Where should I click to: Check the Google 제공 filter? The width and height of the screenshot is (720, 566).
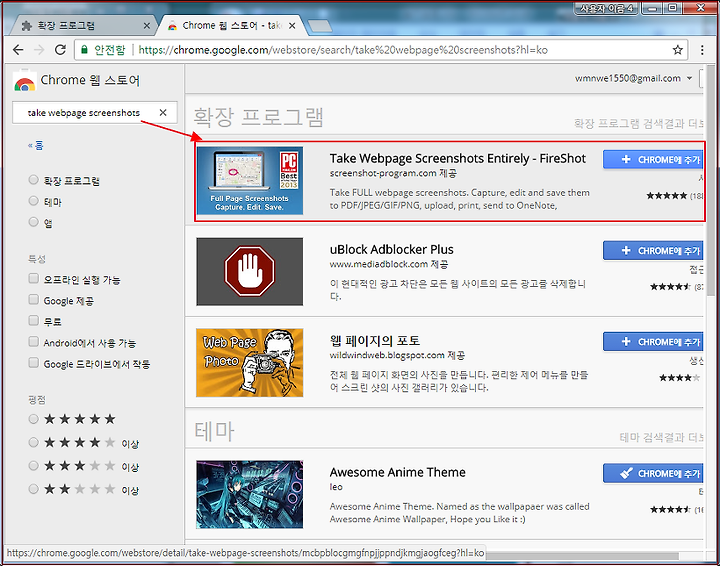coord(33,299)
